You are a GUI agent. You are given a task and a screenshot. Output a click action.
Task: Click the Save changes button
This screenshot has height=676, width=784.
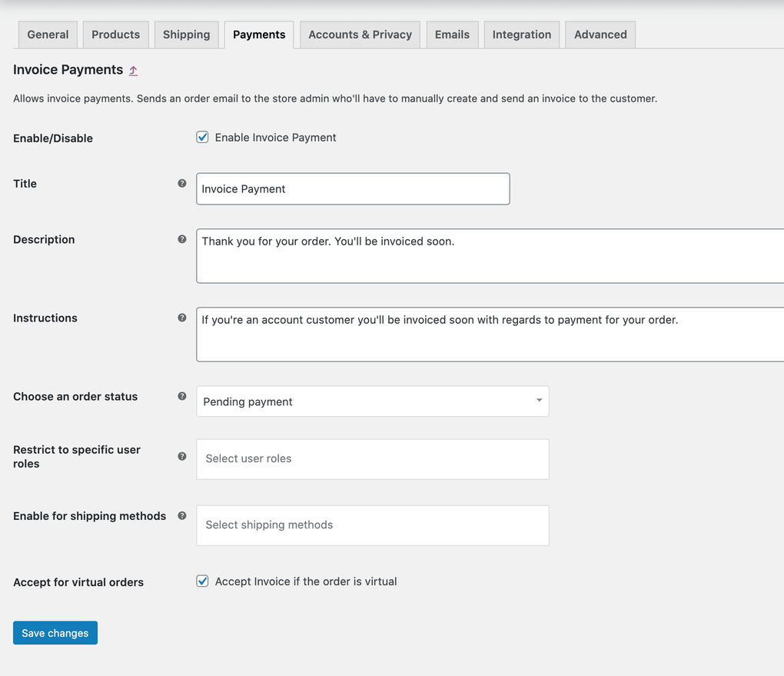55,633
